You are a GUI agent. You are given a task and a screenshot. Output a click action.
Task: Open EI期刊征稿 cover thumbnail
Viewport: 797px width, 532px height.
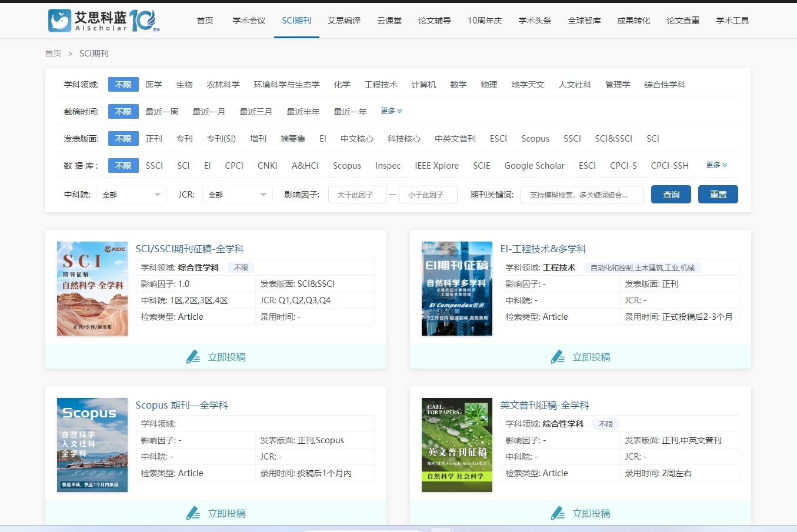coord(457,289)
